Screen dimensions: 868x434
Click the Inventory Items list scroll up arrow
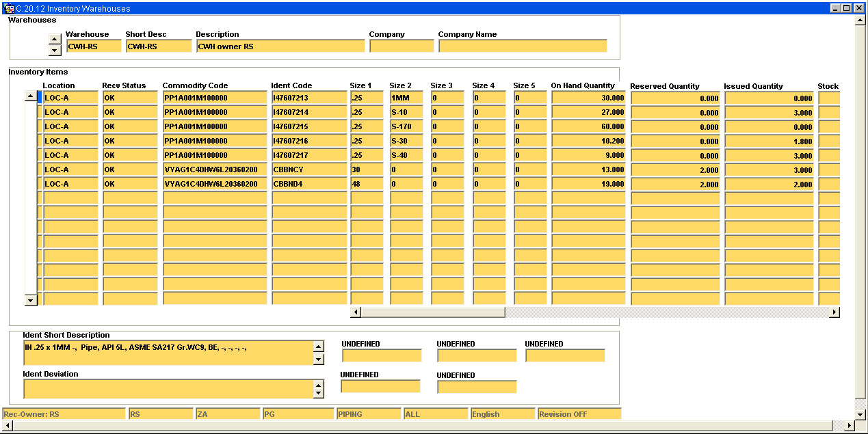coord(30,96)
